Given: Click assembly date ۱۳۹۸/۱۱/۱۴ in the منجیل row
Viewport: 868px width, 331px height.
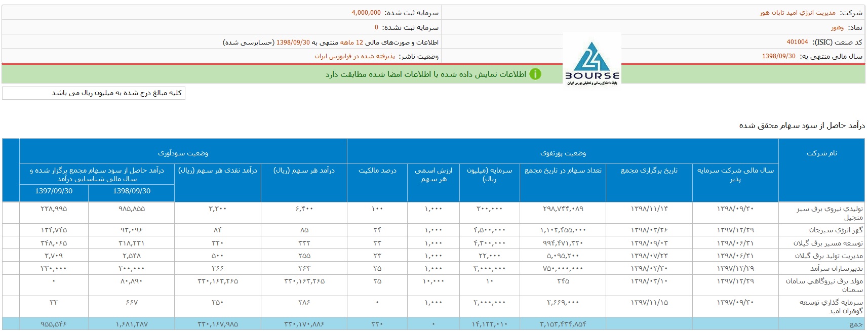Looking at the screenshot, I should point(649,209).
